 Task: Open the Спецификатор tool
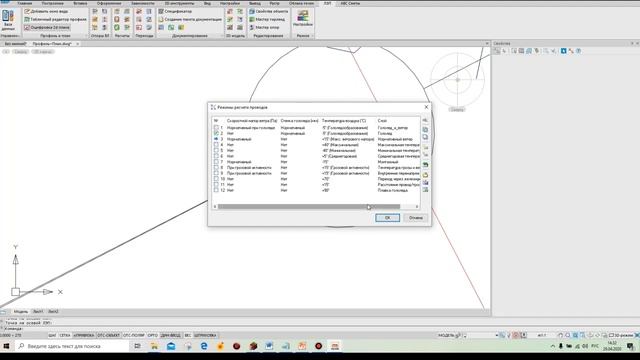pos(175,11)
